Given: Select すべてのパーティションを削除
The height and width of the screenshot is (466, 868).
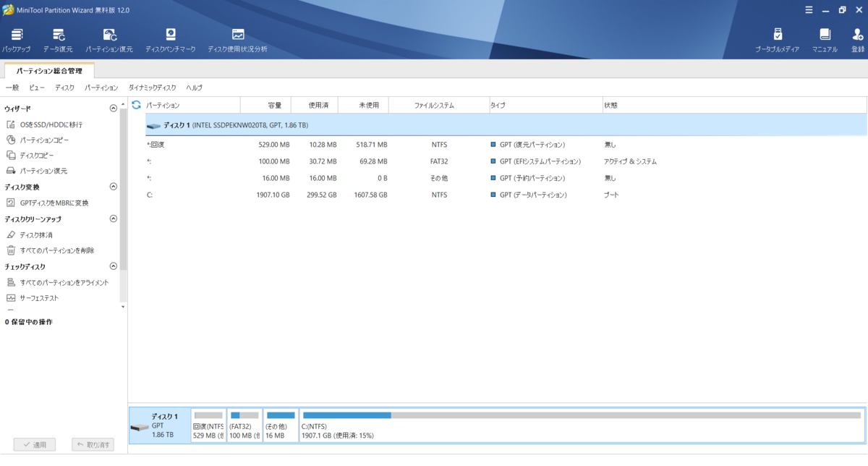Looking at the screenshot, I should pyautogui.click(x=50, y=250).
